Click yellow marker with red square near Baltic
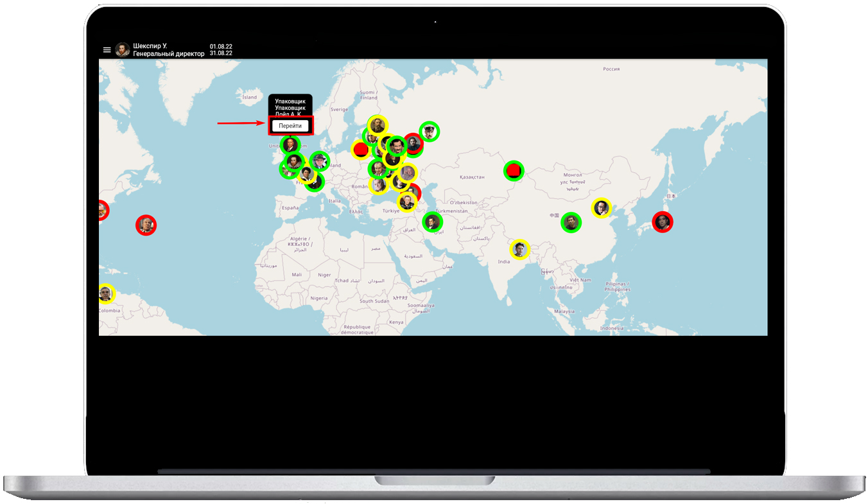This screenshot has width=868, height=504. [x=361, y=150]
